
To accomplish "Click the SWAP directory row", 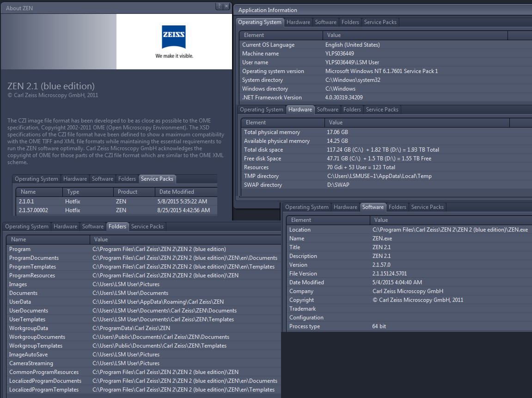I will point(370,185).
